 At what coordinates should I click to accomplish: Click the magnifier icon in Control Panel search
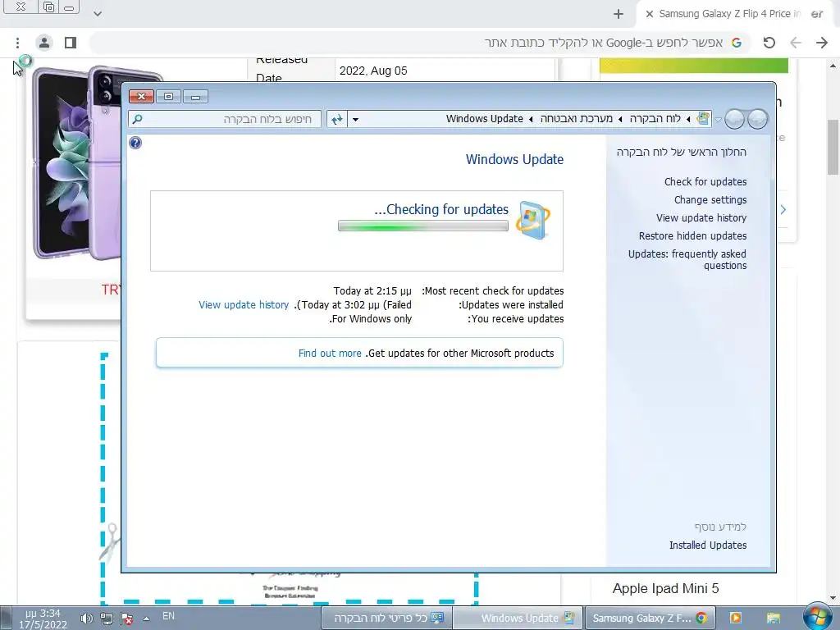[138, 119]
